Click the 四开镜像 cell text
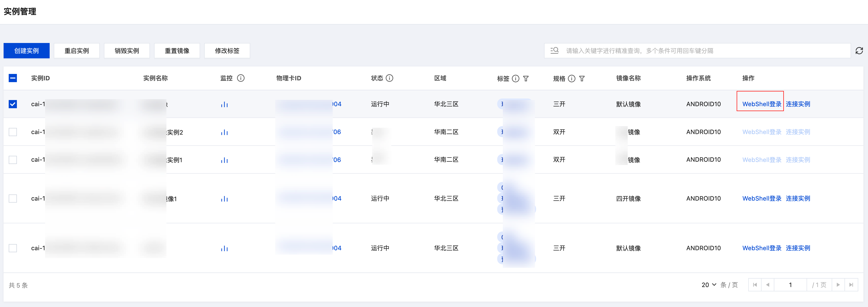The image size is (868, 307). (x=628, y=199)
